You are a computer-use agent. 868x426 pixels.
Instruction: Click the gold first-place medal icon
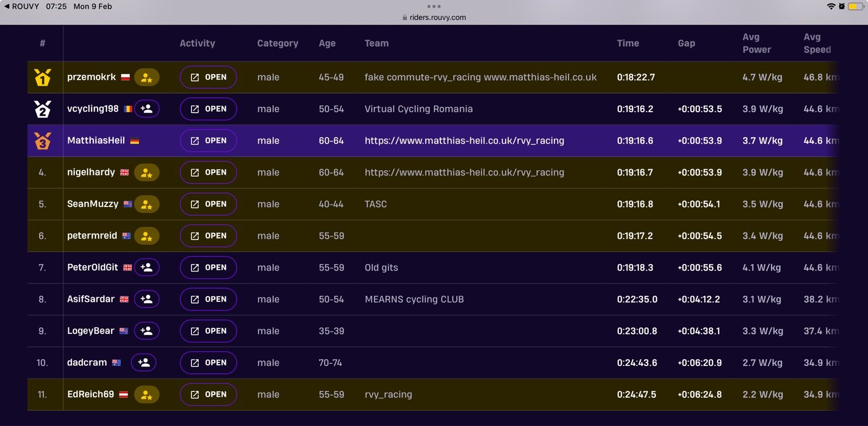[42, 78]
